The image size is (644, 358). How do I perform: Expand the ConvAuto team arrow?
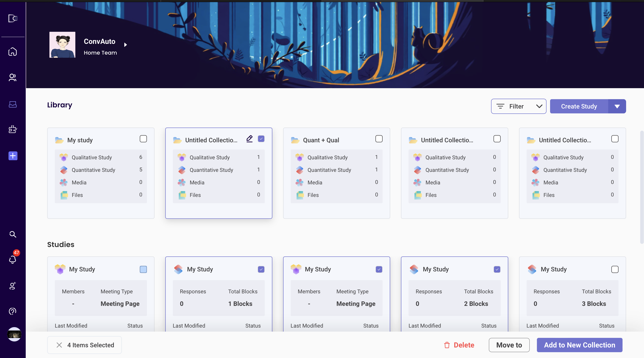[125, 45]
